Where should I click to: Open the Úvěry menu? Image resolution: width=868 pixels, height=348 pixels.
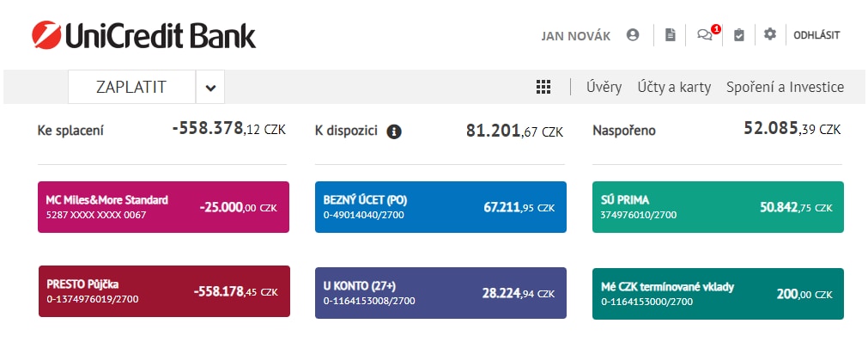pyautogui.click(x=604, y=87)
